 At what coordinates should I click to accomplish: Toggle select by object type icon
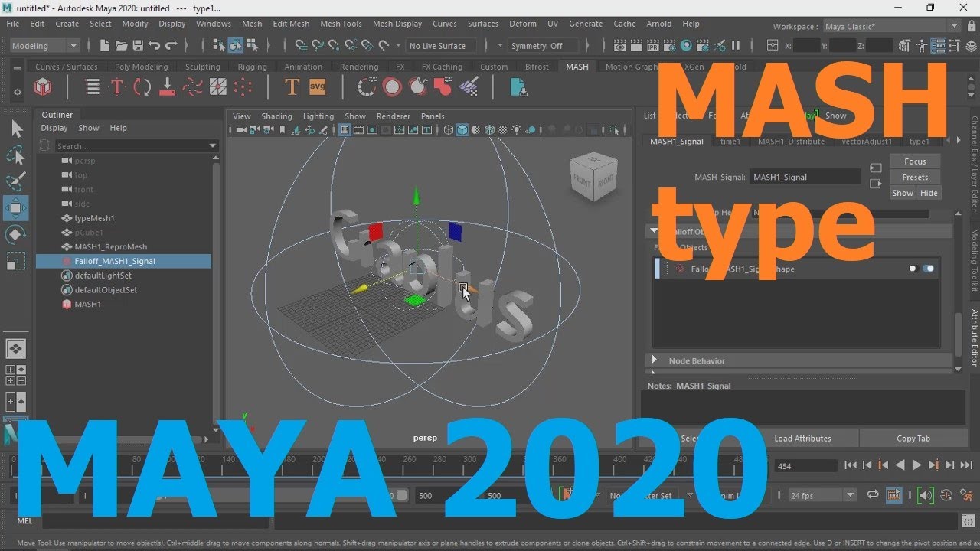coord(237,46)
